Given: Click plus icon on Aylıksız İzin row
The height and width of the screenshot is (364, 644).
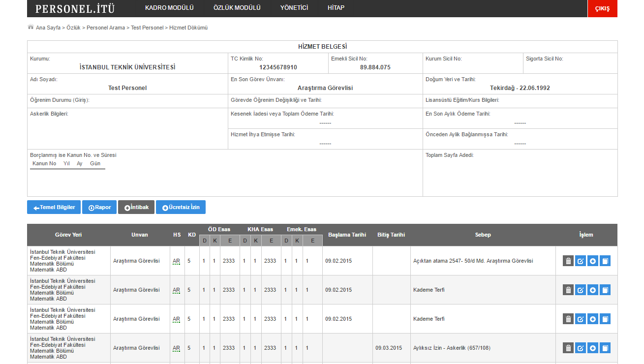Looking at the screenshot, I should pyautogui.click(x=593, y=348).
